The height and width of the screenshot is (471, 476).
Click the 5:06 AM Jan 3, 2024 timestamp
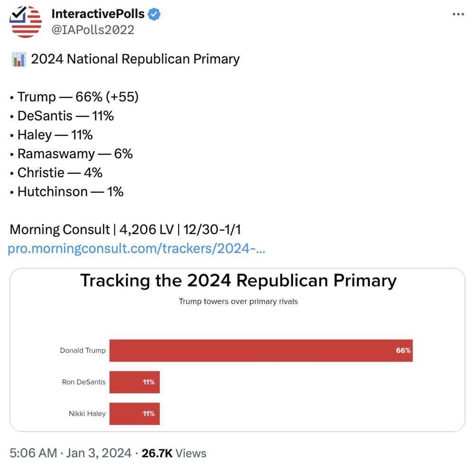(71, 453)
